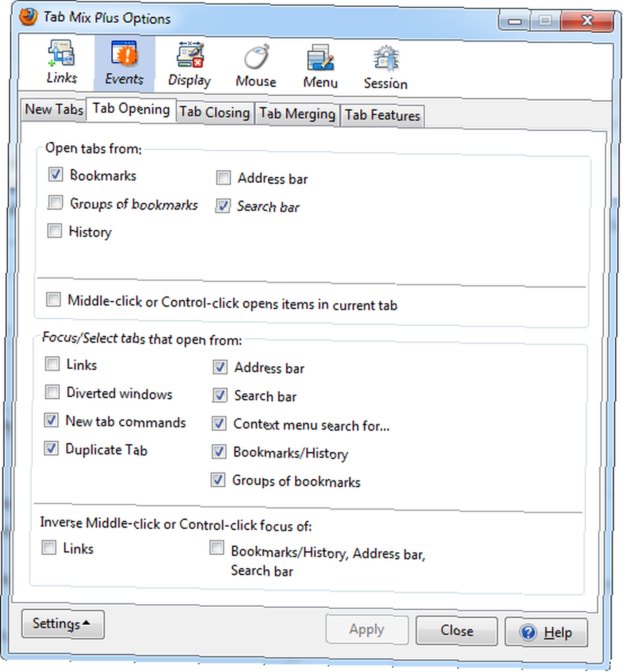This screenshot has width=623, height=672.
Task: Open the Session options category
Action: tap(386, 67)
